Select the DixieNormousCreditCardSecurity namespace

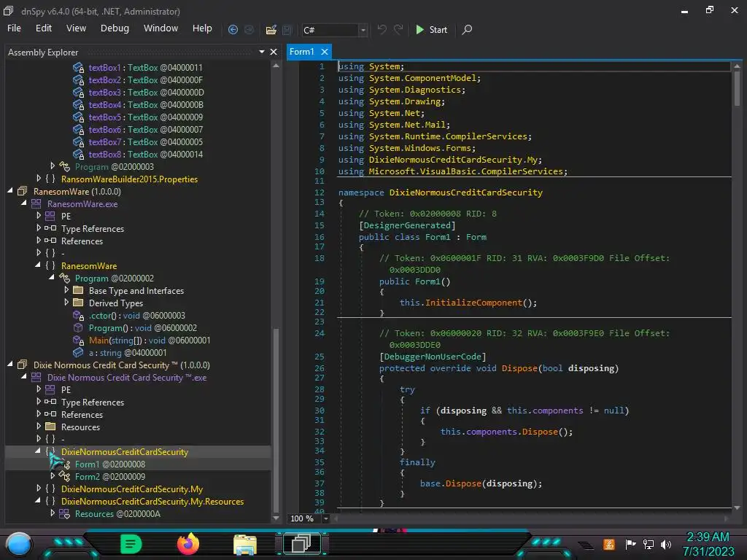[x=124, y=451]
